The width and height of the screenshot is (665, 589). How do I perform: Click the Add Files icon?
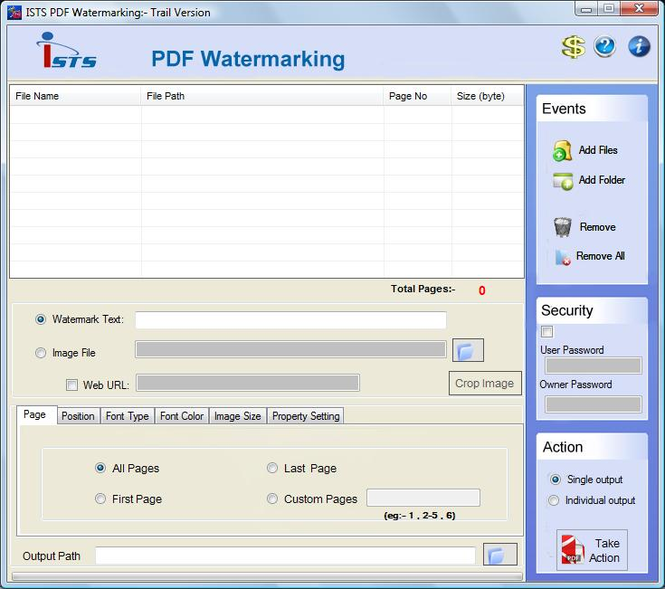click(x=562, y=151)
